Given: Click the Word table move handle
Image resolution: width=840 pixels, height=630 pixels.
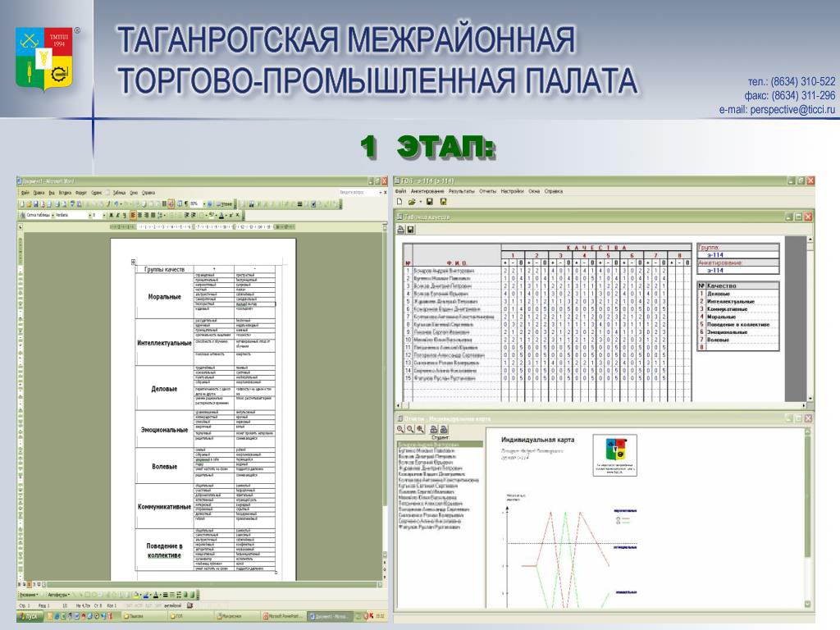Looking at the screenshot, I should coord(134,262).
